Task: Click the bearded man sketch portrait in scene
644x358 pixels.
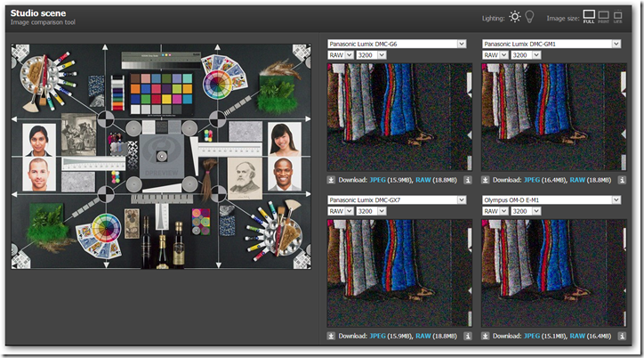Action: [x=246, y=178]
